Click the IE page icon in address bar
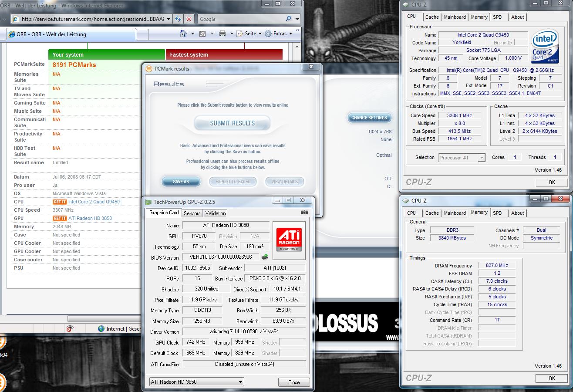Screen dimensions: 573x392 pos(16,19)
